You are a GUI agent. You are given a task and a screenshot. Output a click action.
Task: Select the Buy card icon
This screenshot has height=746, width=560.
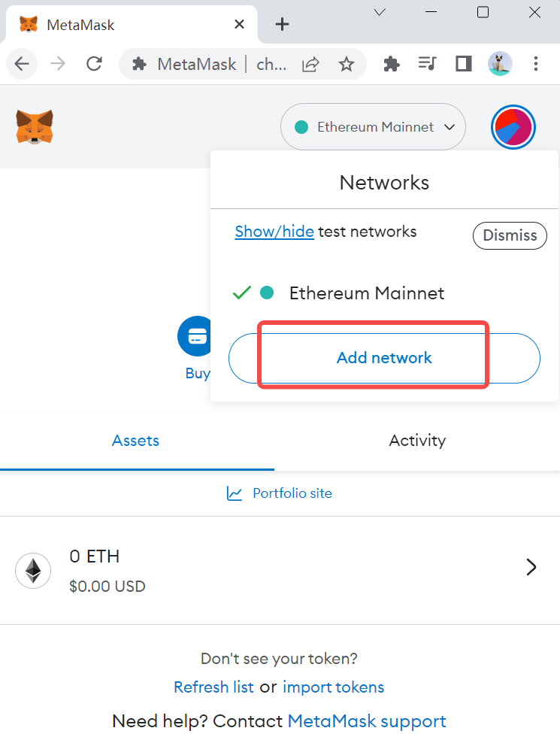[x=196, y=336]
